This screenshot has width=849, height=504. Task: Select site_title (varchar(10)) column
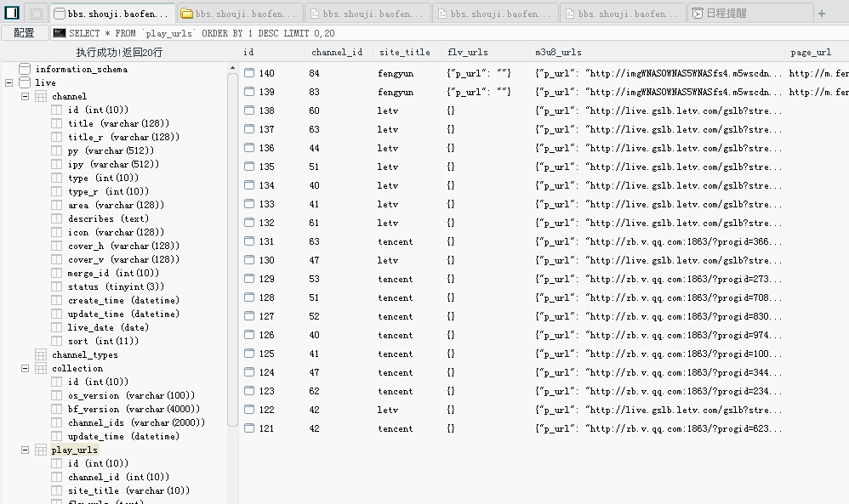coord(128,491)
